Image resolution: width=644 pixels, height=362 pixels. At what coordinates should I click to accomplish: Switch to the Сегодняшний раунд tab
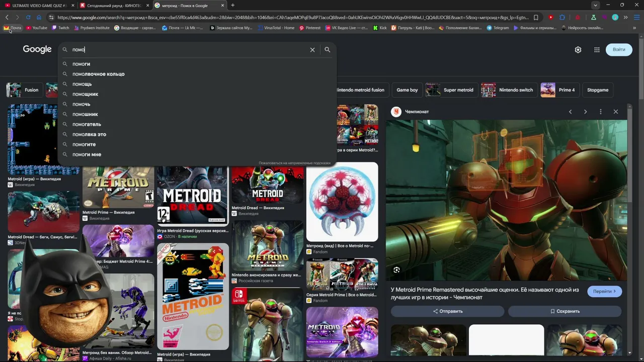[x=114, y=6]
